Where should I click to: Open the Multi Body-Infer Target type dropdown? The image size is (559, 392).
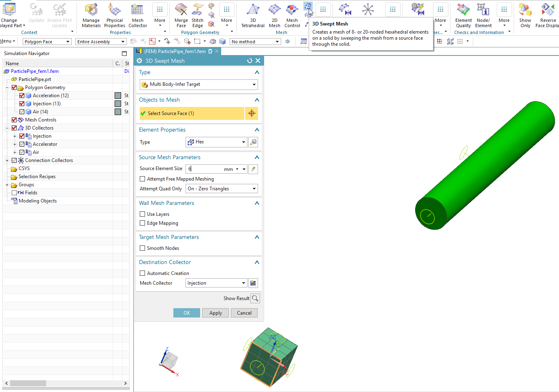198,85
